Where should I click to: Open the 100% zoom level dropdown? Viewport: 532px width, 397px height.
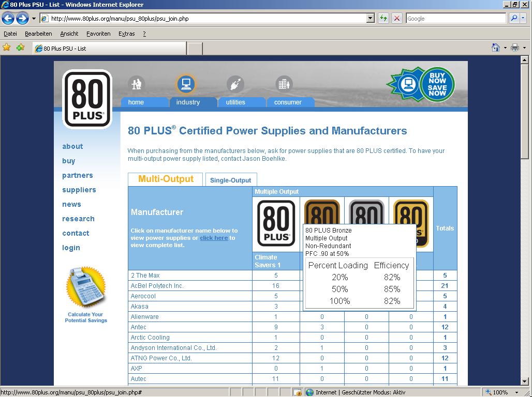[x=516, y=392]
